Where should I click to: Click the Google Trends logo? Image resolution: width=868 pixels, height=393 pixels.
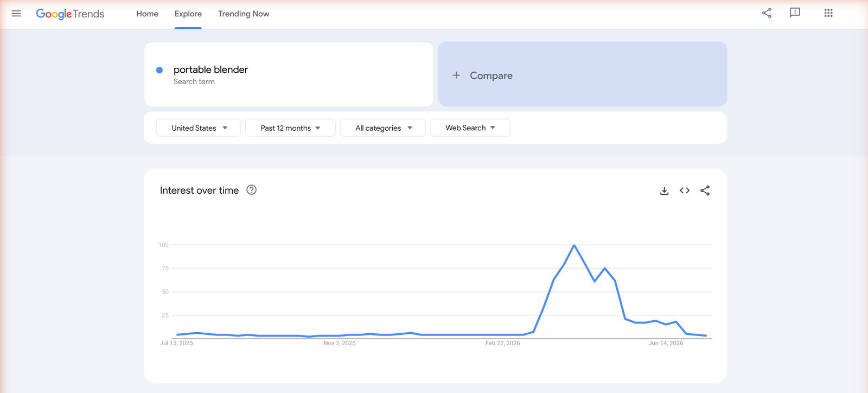point(70,14)
